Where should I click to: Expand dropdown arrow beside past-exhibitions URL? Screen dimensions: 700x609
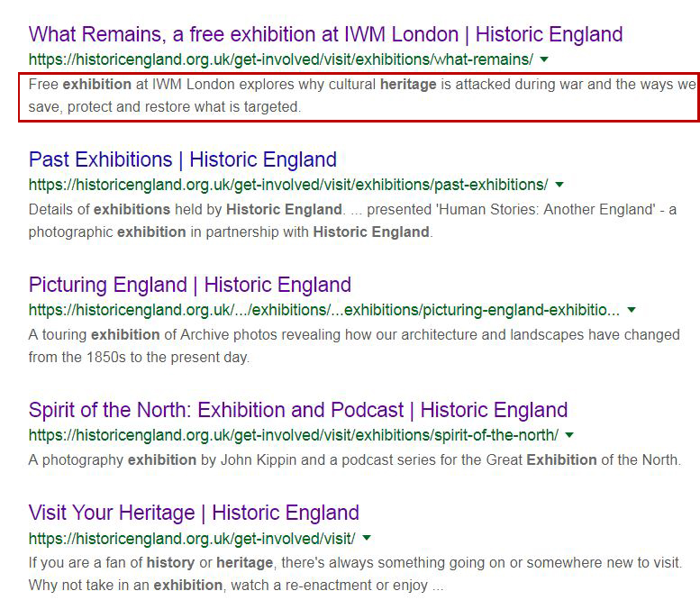point(559,185)
